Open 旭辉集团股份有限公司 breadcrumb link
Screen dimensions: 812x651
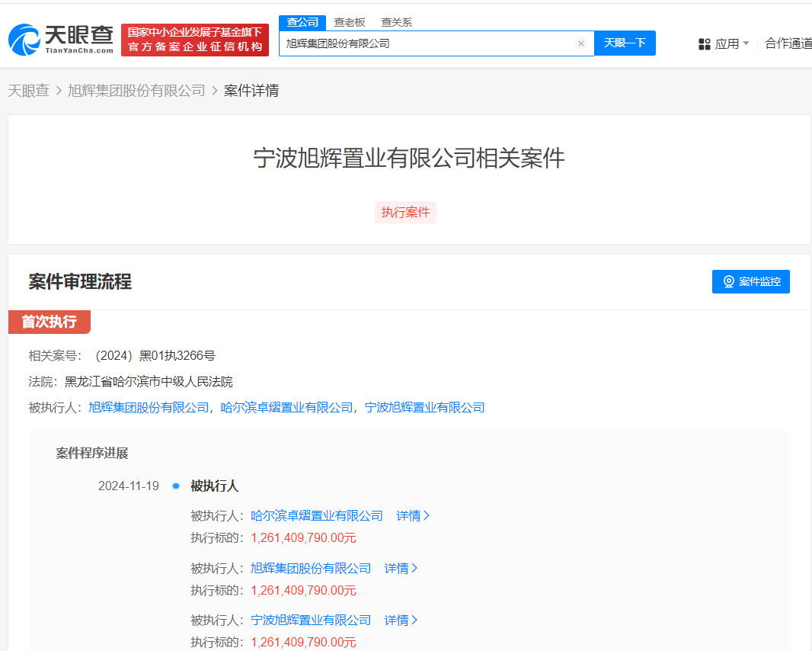tap(136, 91)
